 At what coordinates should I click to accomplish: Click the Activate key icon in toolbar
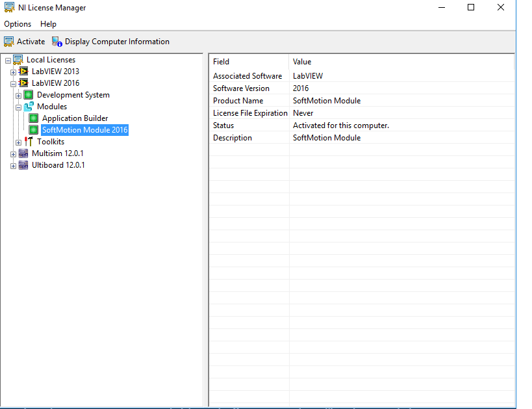[9, 42]
